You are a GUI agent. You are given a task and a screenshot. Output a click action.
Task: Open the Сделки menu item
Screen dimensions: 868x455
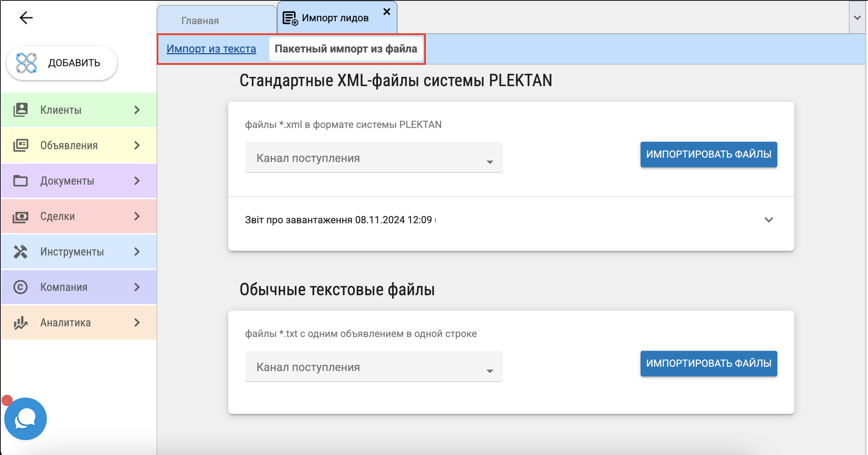(79, 216)
